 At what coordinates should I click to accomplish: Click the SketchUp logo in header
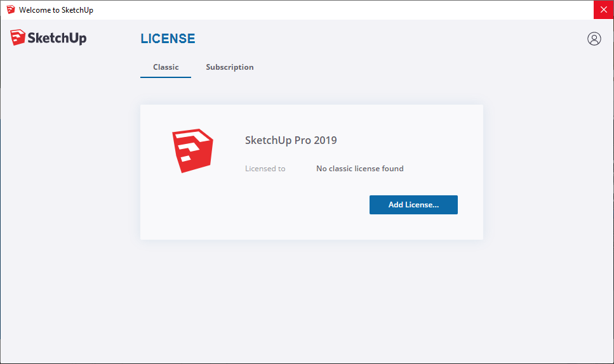[48, 37]
